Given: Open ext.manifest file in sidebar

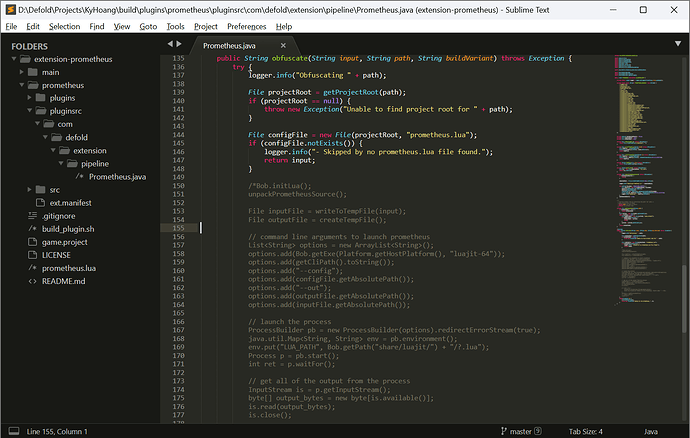Looking at the screenshot, I should coord(70,203).
